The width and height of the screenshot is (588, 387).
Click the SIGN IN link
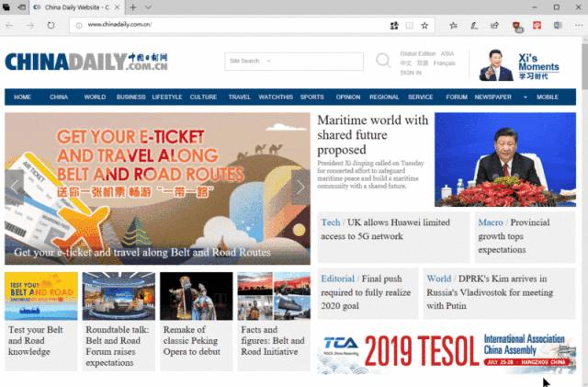[411, 73]
